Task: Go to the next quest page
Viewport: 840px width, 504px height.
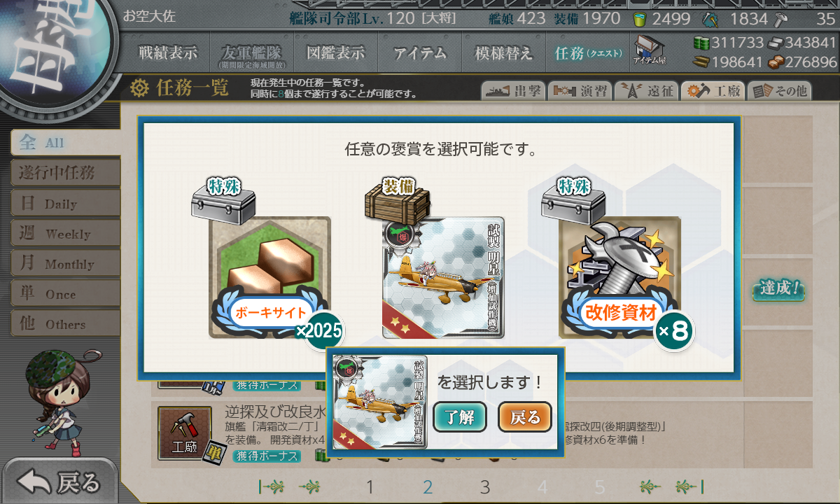Action: pos(650,487)
